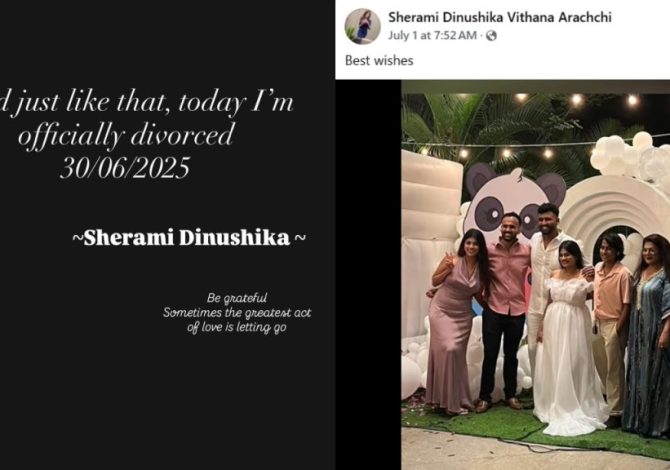Viewport: 670px width, 470px height.
Task: Open Sherami Dinushika Vithana Arachchi's profile name
Action: coord(500,18)
